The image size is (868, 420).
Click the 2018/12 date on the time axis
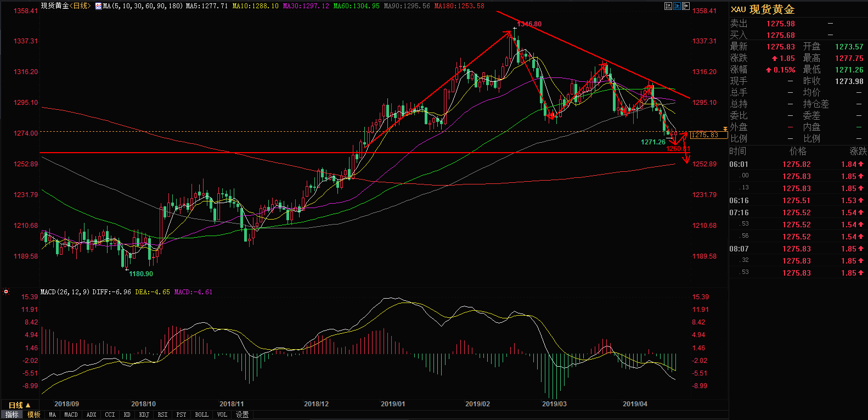click(x=316, y=404)
